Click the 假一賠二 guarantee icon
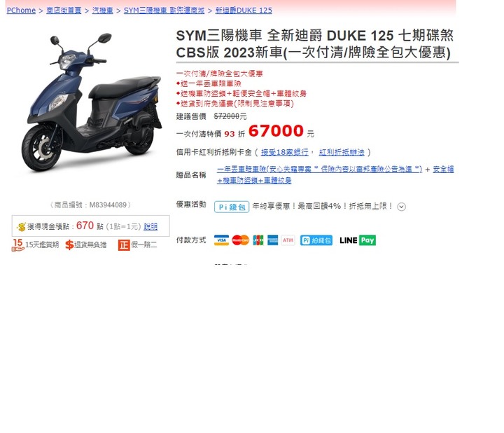Image resolution: width=504 pixels, height=433 pixels. (124, 245)
